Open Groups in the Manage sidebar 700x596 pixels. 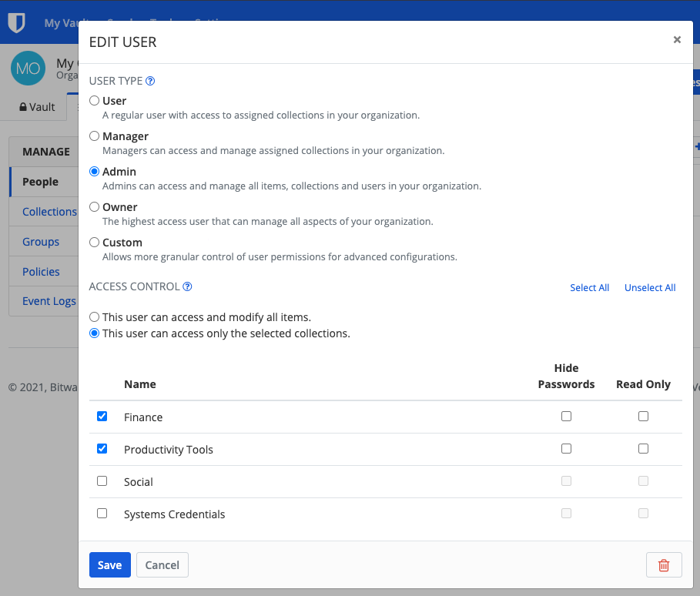point(44,242)
